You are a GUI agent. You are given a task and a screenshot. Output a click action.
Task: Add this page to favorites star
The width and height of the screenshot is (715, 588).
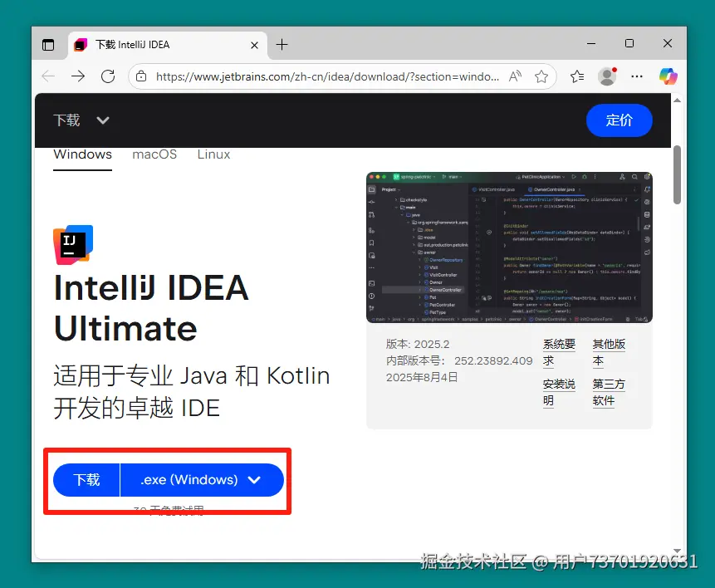tap(541, 76)
